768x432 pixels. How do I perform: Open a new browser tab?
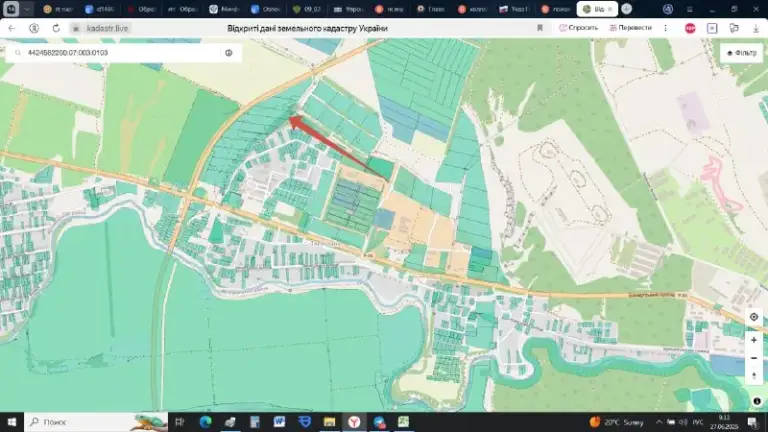(x=626, y=9)
